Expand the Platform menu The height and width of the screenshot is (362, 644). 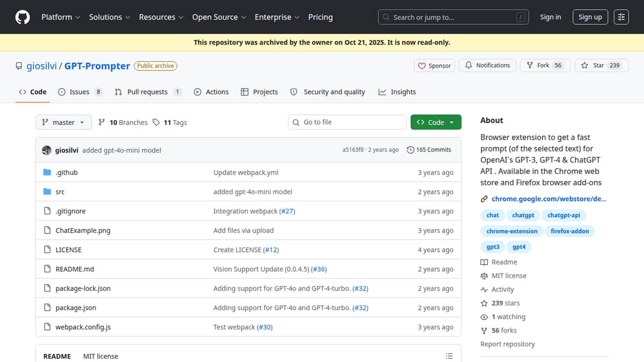61,17
